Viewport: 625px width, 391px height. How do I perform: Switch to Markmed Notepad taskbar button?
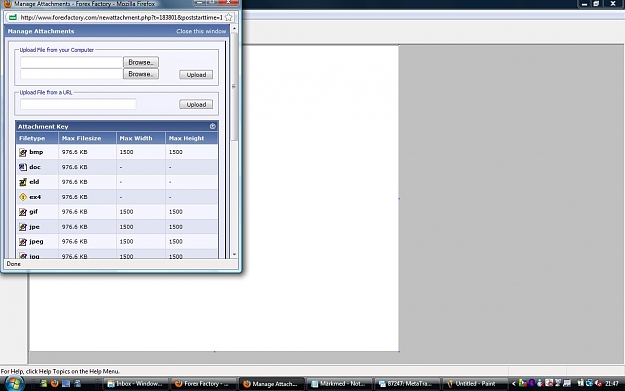(340, 383)
